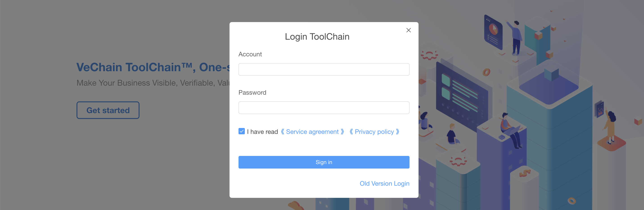The width and height of the screenshot is (644, 210).
Task: Click the 'I have read' text
Action: pos(262,132)
